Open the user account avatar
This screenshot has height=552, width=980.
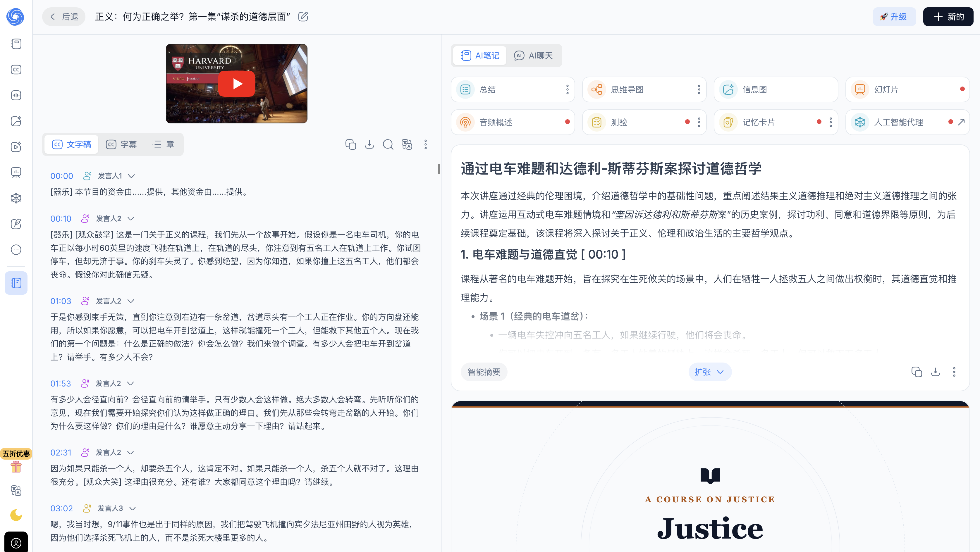point(16,542)
